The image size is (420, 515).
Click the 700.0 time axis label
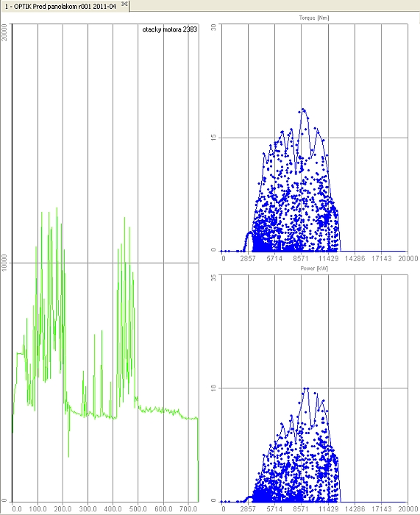tap(188, 509)
